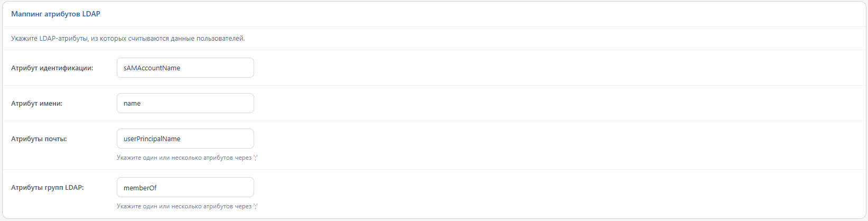The height and width of the screenshot is (221, 868).
Task: Activate the Атрибуты групп LDAP field
Action: (185, 187)
